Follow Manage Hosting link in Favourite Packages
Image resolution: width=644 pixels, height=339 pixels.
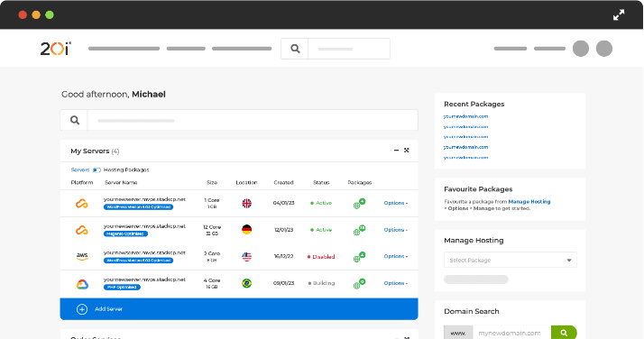coord(529,202)
